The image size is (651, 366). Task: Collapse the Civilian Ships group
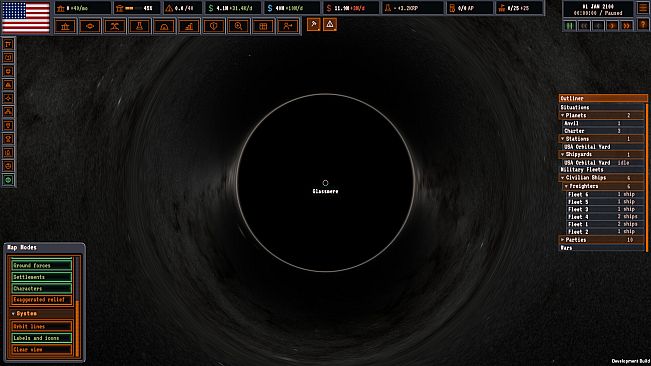(x=602, y=178)
